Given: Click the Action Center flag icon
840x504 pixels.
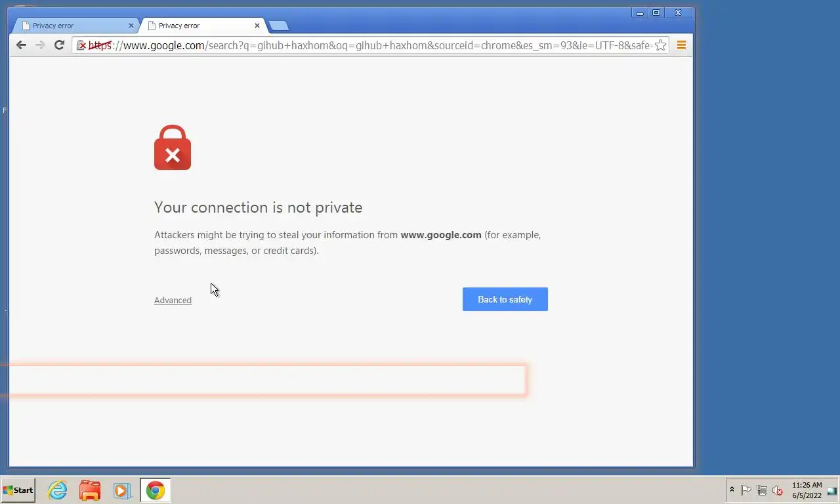Looking at the screenshot, I should coord(746,490).
